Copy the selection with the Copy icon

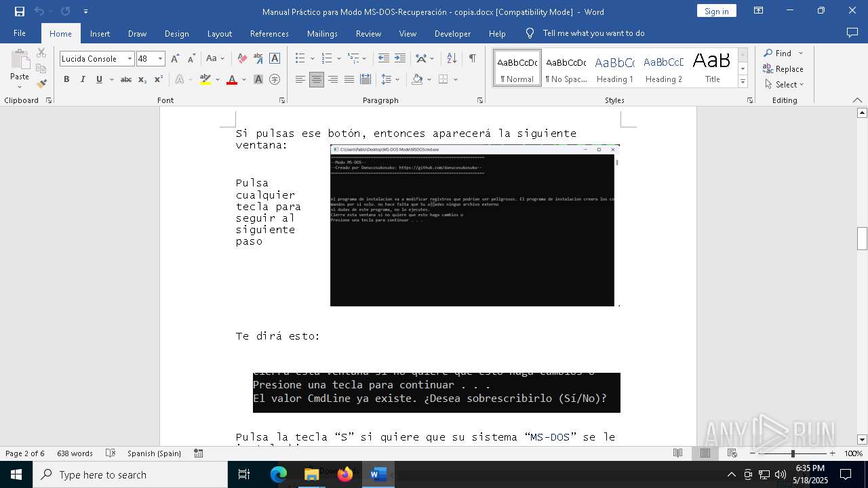[x=41, y=68]
